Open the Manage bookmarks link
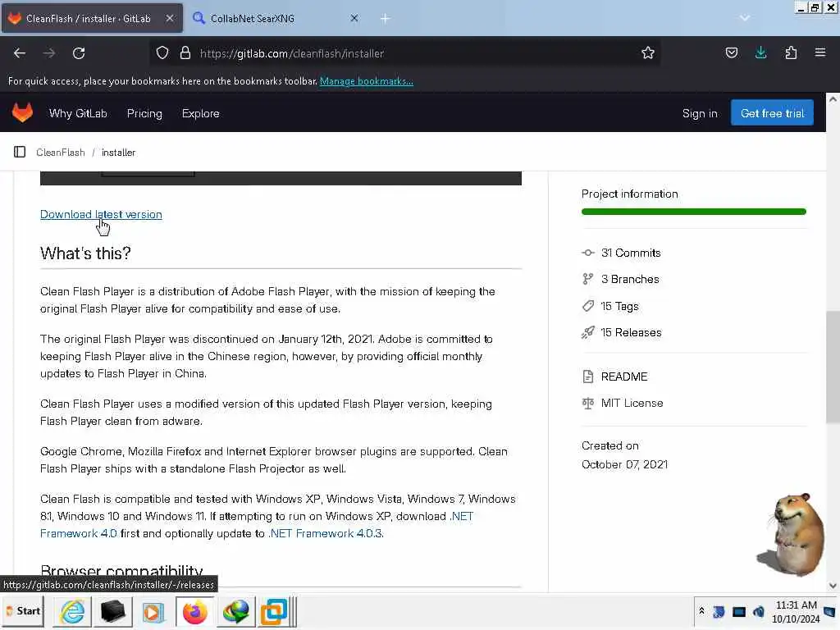Screen dimensions: 840x630 (367, 81)
